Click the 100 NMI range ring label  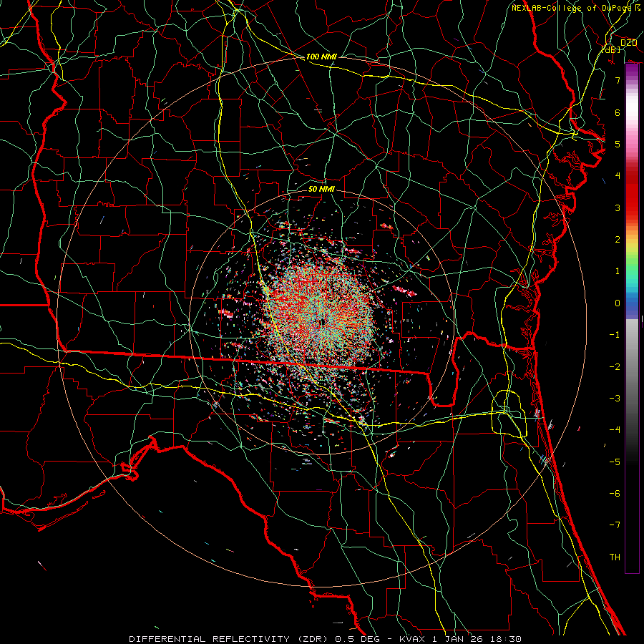pyautogui.click(x=321, y=57)
